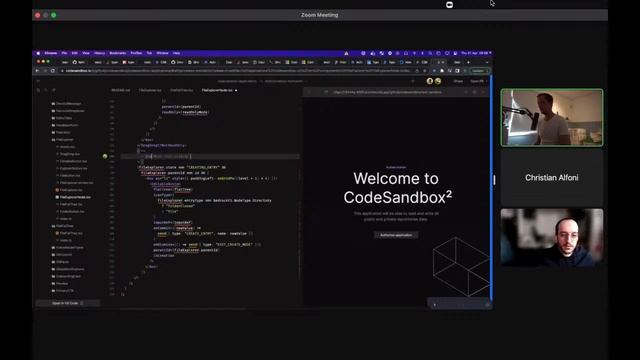Open the Profiles menu in the menu bar

[136, 53]
